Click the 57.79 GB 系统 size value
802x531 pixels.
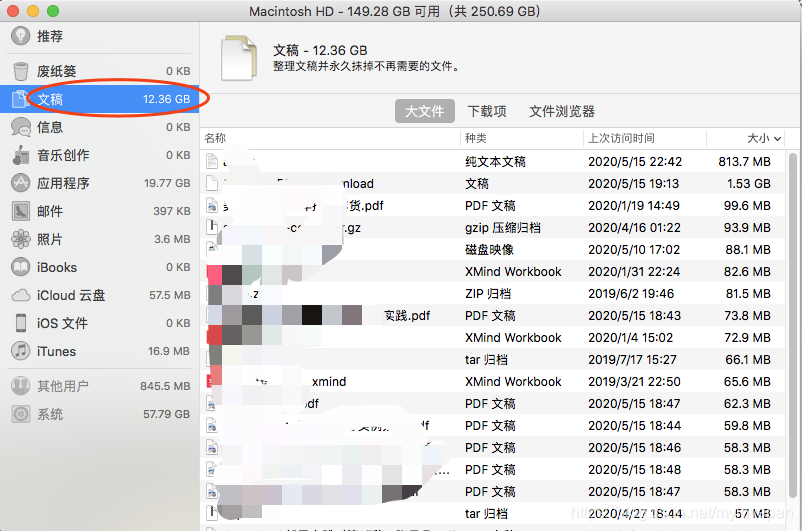click(167, 414)
